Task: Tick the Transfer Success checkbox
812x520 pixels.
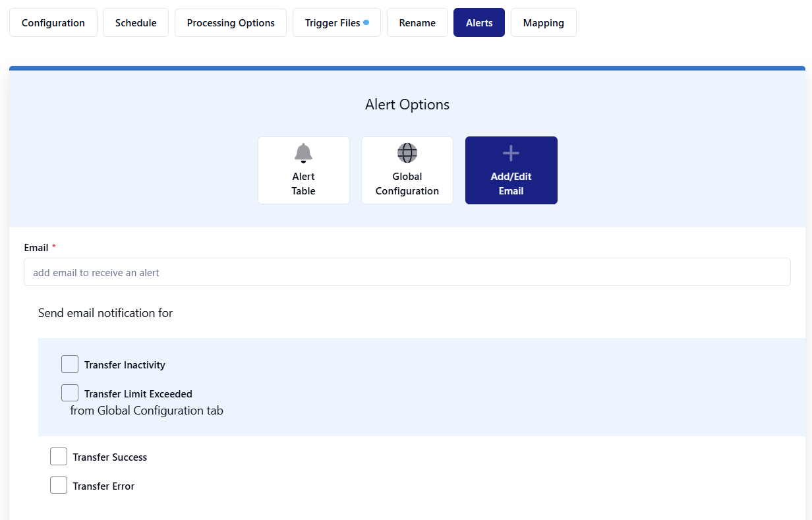Action: tap(59, 457)
